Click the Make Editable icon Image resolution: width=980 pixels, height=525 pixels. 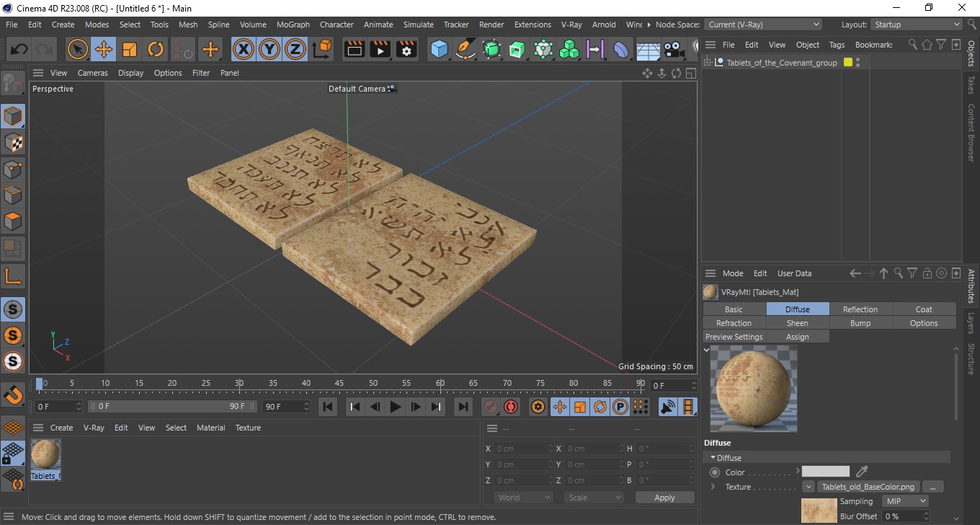(13, 84)
